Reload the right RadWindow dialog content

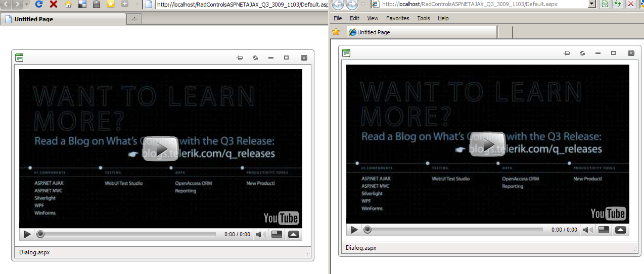pyautogui.click(x=582, y=53)
